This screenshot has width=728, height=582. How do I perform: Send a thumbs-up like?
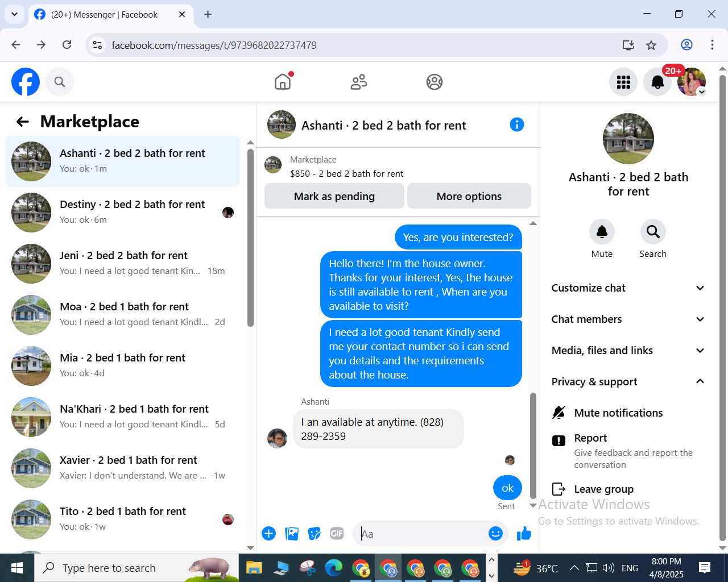pyautogui.click(x=524, y=533)
